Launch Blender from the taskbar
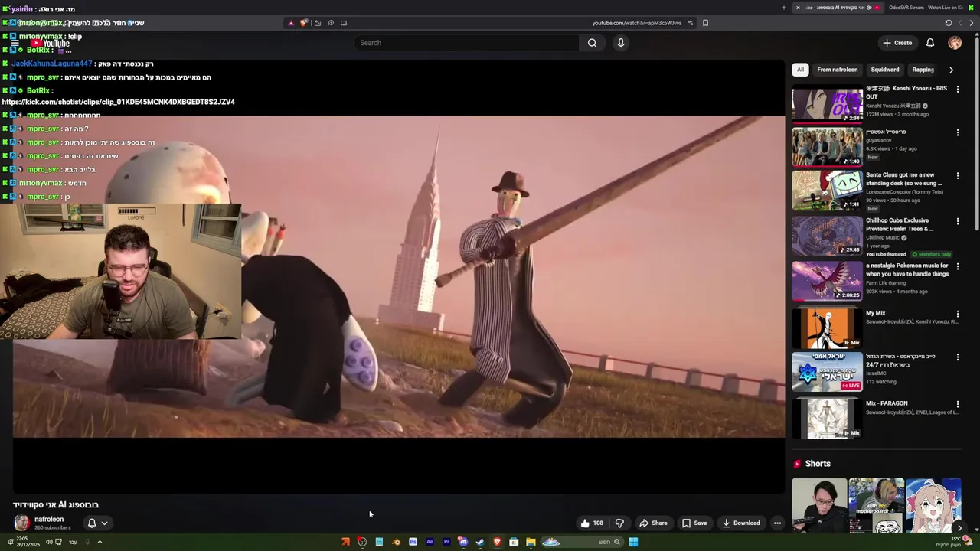Viewport: 980px width, 551px height. click(396, 542)
